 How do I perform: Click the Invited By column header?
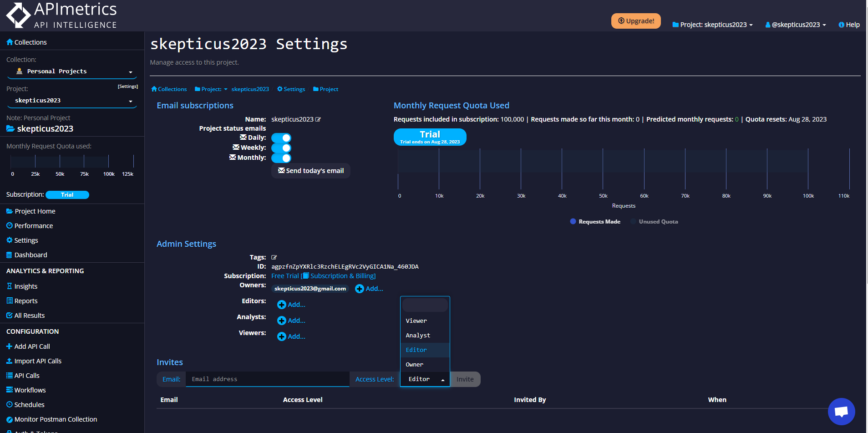[x=530, y=400]
